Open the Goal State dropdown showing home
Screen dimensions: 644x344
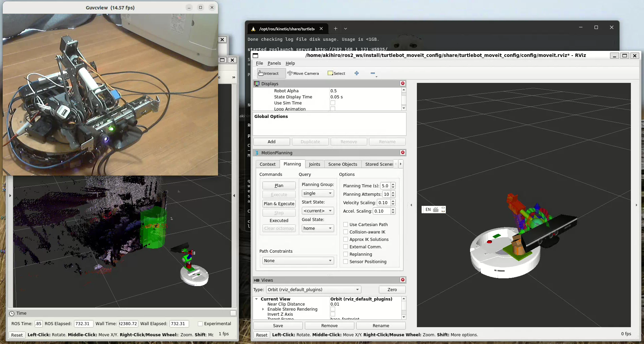coord(318,228)
